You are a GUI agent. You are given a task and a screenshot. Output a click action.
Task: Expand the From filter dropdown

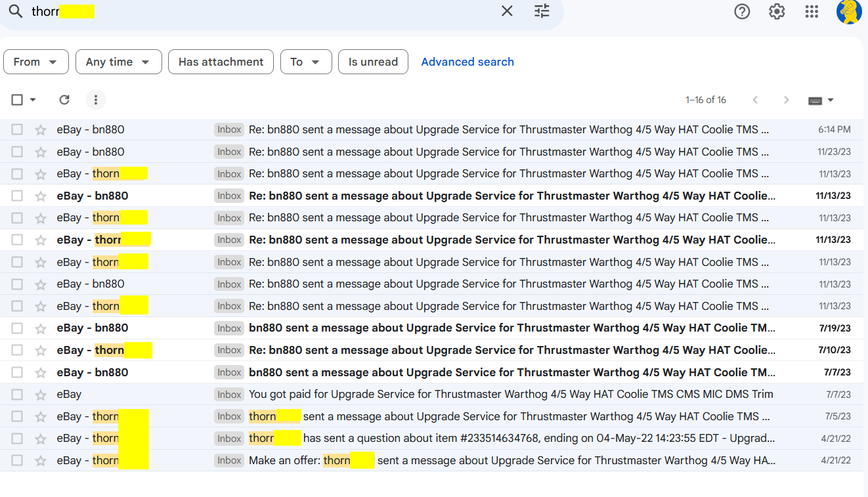[35, 62]
